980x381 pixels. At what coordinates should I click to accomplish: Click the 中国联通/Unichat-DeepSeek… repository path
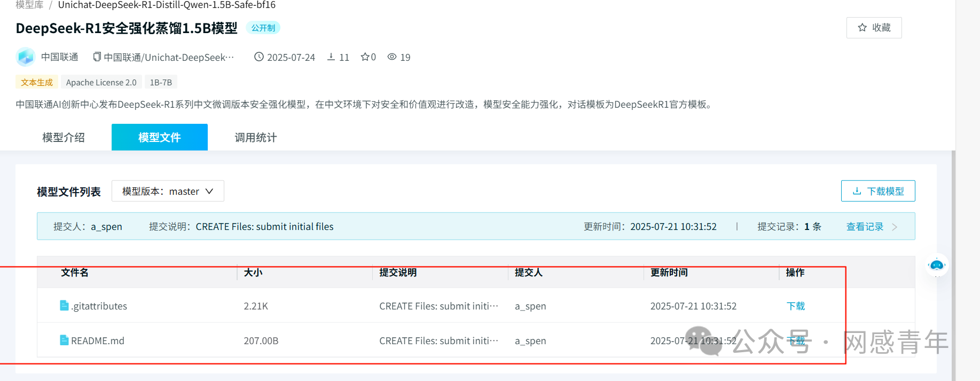pos(169,57)
